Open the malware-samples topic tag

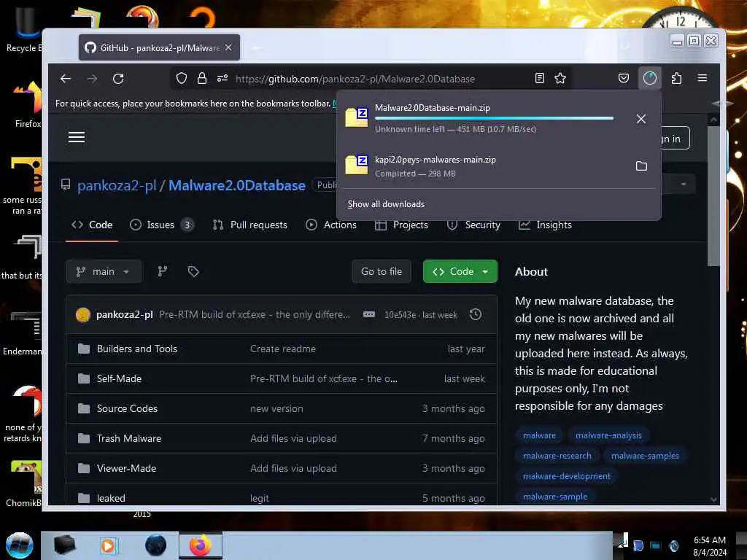[x=645, y=456]
